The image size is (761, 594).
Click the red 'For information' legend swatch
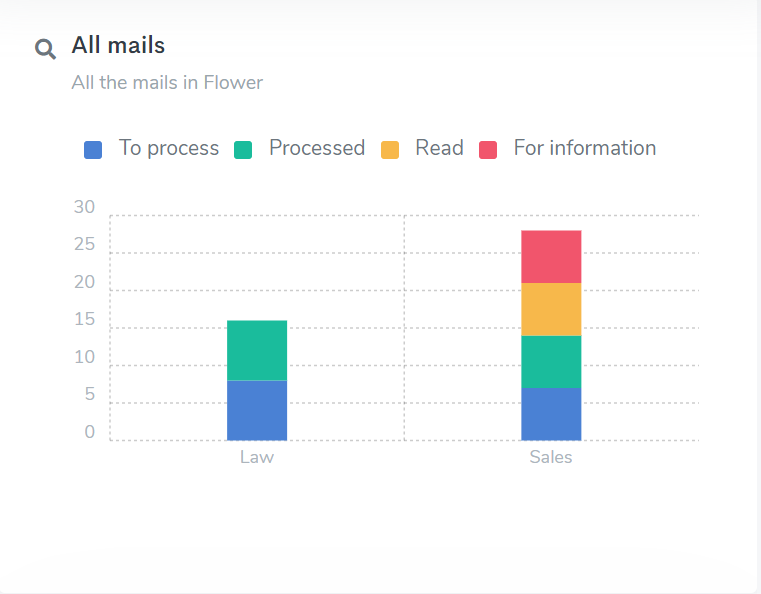click(488, 150)
